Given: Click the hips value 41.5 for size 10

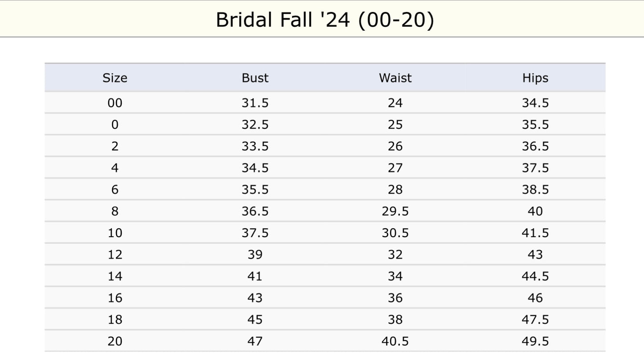Looking at the screenshot, I should [535, 233].
